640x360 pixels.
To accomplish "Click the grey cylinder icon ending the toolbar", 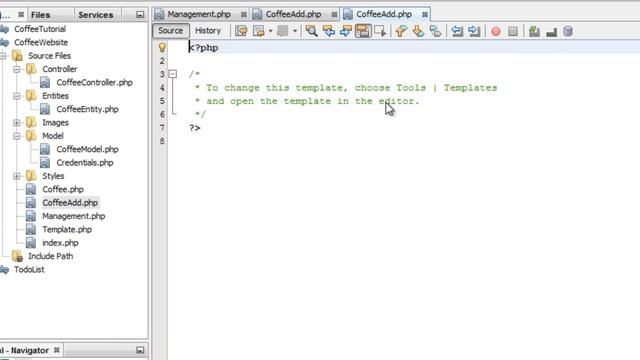I will 568,31.
